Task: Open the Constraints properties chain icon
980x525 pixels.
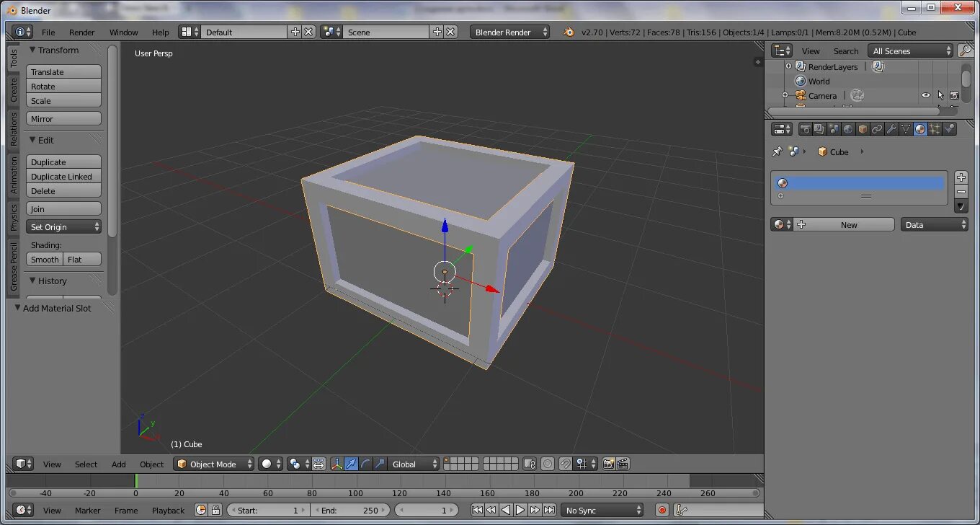Action: pos(877,129)
